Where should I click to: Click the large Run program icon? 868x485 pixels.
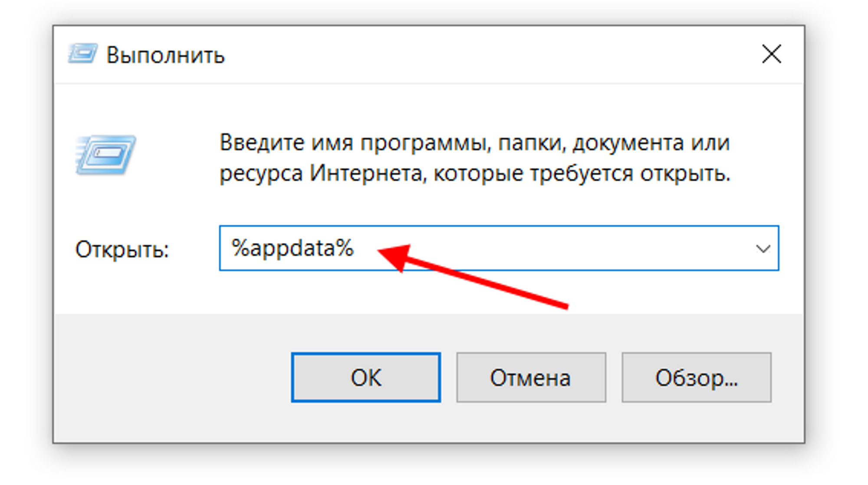pyautogui.click(x=105, y=154)
